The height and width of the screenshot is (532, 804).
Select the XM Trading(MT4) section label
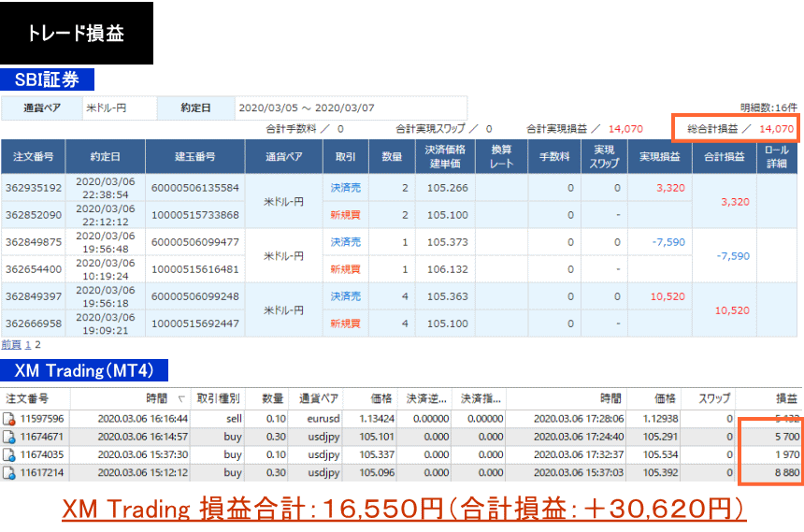click(x=84, y=371)
